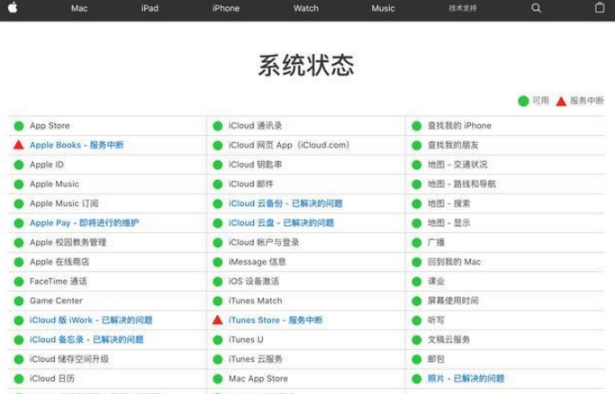Viewport: 615px width, 394px height.
Task: Select the 查找我的朋友 text
Action: tap(453, 145)
